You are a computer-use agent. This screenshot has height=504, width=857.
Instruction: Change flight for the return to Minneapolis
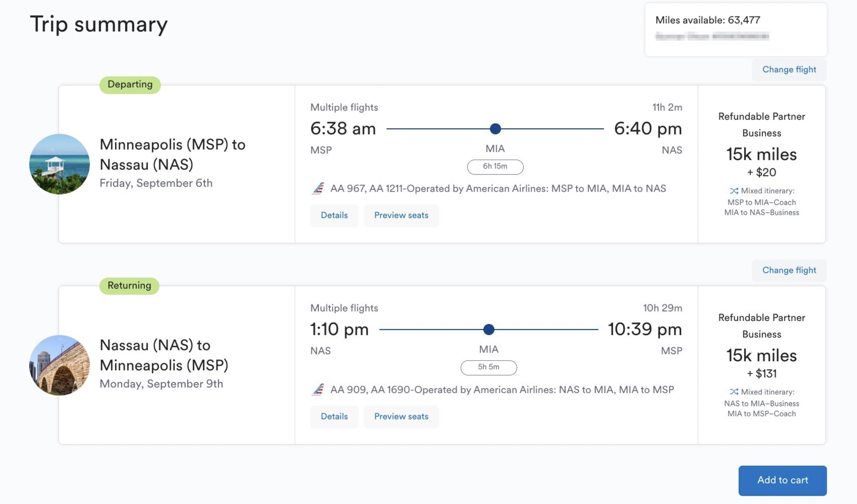pos(789,270)
